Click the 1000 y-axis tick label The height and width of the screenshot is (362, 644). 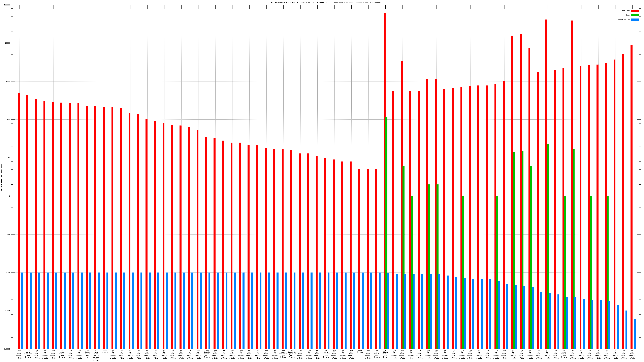[x=8, y=81]
